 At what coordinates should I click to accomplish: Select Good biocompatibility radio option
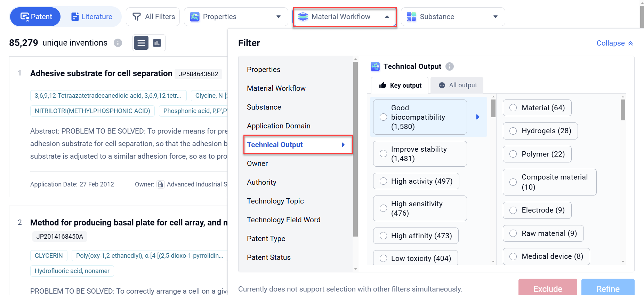[383, 117]
